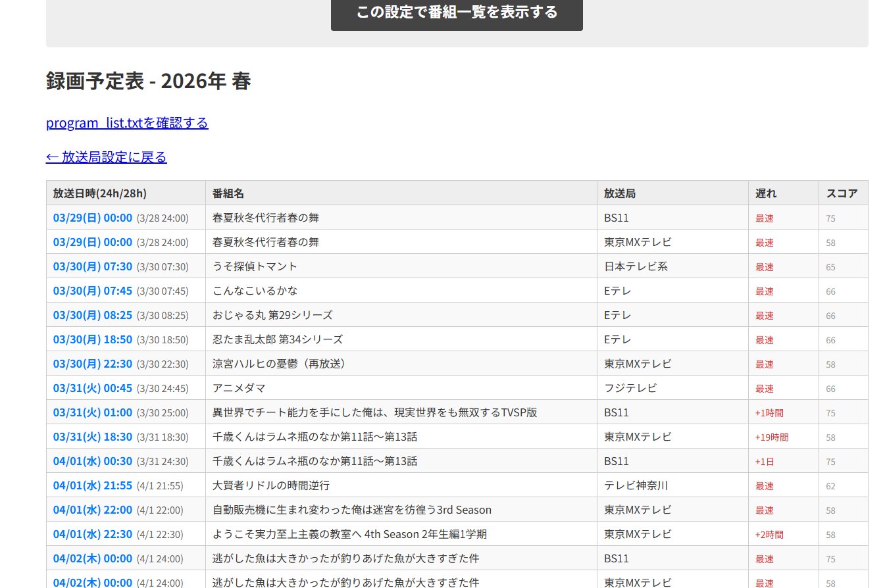This screenshot has height=588, width=885.
Task: Click the 04/01(水) 21:55 broadcast time
Action: (x=93, y=485)
